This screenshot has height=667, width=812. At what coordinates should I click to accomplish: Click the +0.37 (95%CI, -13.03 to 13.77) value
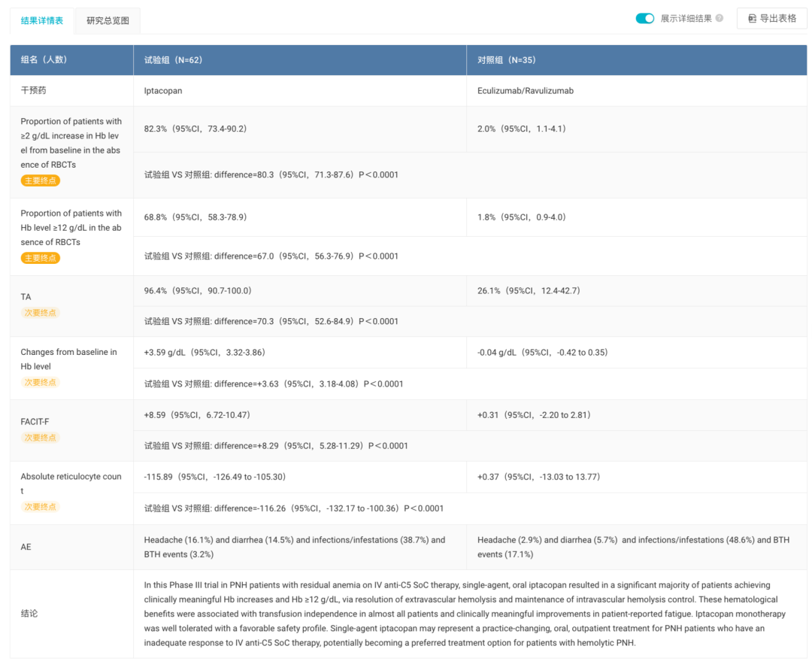tap(538, 477)
